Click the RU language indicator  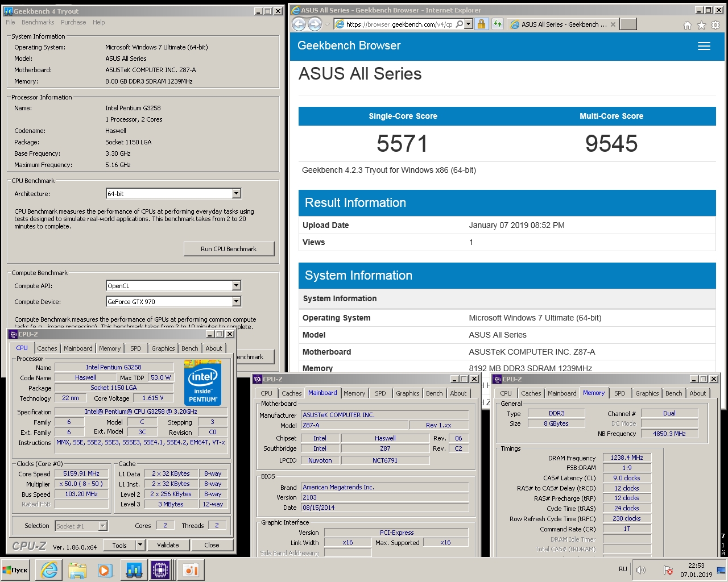(x=623, y=569)
